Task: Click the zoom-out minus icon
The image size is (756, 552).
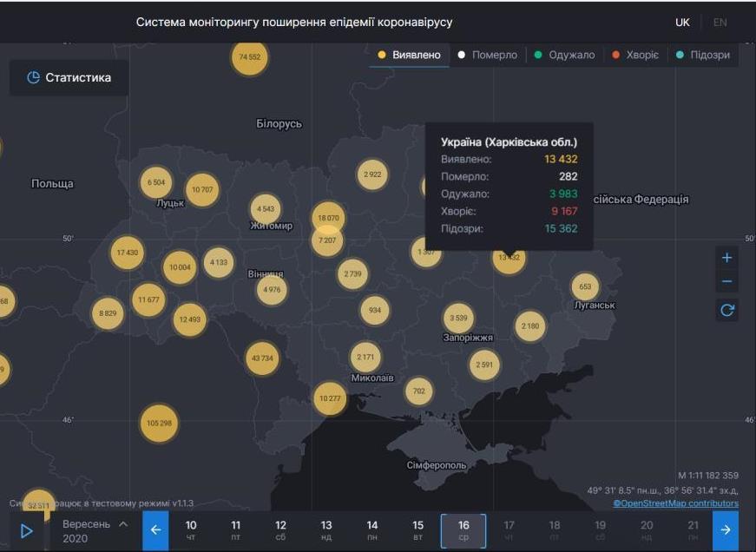Action: tap(726, 279)
